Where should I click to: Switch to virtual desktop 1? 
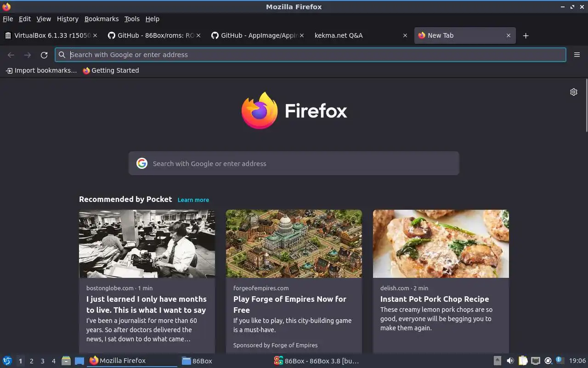click(20, 361)
